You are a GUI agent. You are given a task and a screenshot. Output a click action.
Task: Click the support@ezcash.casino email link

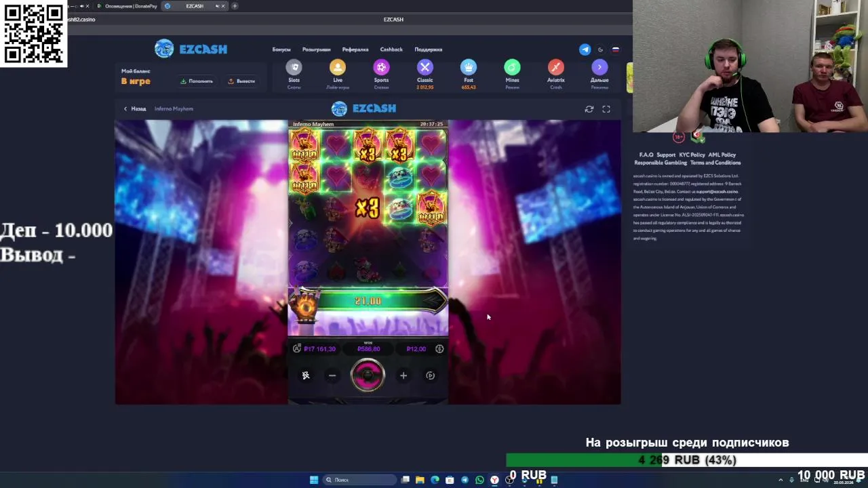click(x=717, y=192)
